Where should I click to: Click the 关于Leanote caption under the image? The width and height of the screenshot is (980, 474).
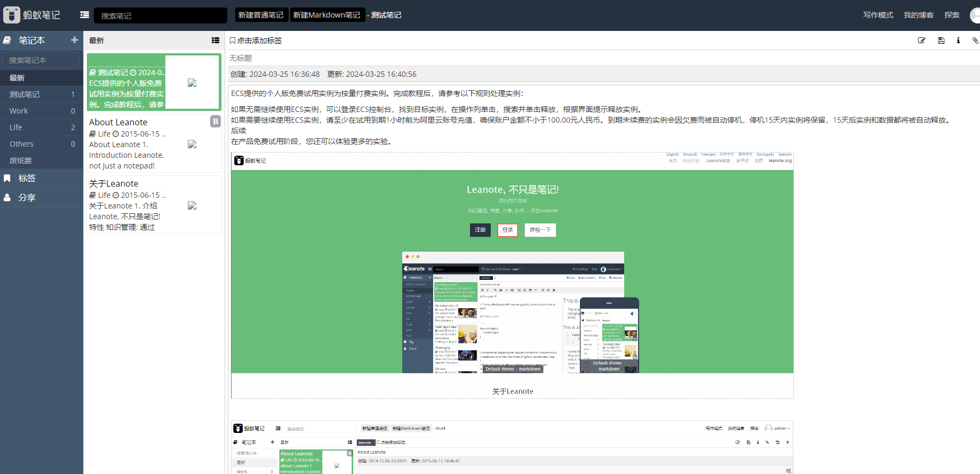513,391
